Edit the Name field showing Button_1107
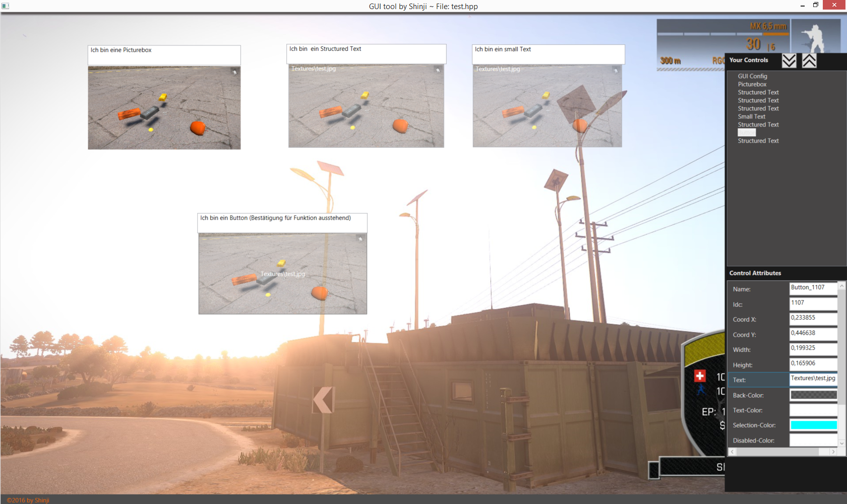Image resolution: width=847 pixels, height=504 pixels. click(x=813, y=288)
